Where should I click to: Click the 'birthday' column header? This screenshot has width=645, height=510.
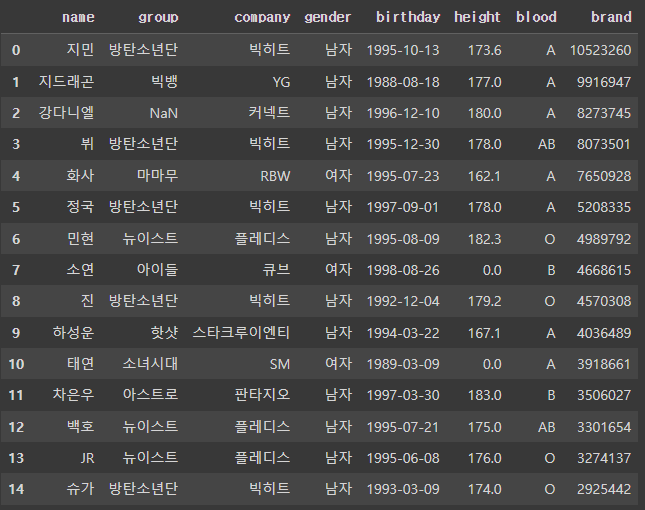click(x=408, y=17)
